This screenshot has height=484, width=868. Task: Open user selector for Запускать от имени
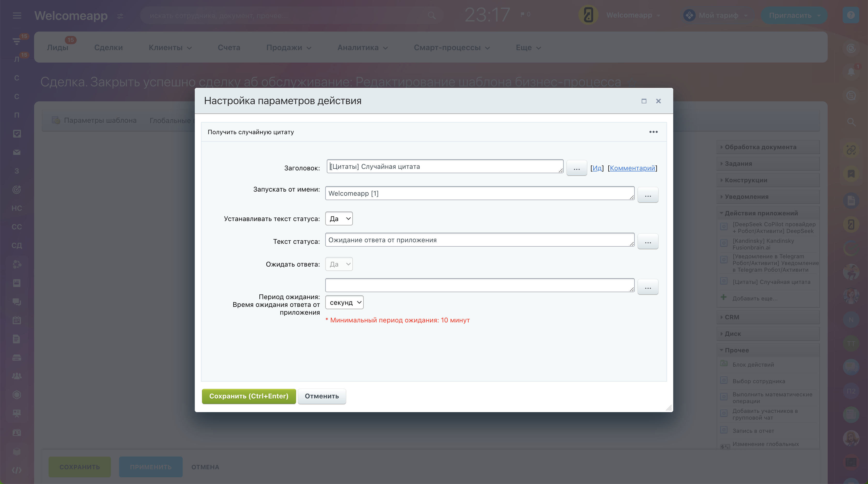pos(648,195)
